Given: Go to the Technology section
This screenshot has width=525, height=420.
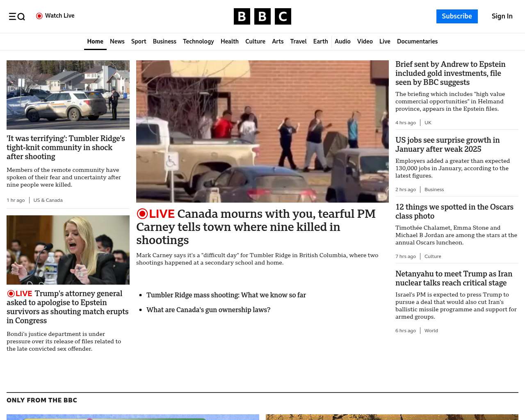Looking at the screenshot, I should (198, 41).
